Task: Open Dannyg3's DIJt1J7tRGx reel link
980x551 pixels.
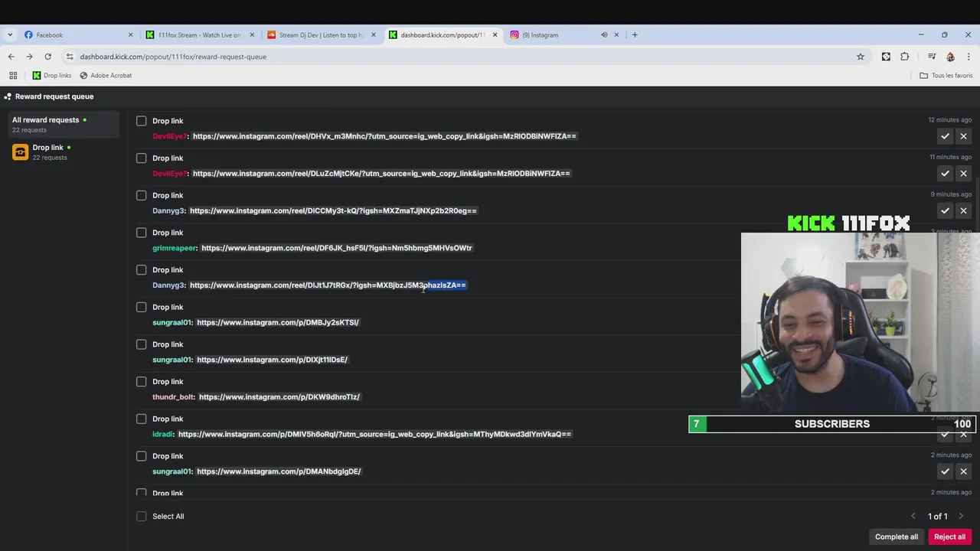Action: pos(328,285)
